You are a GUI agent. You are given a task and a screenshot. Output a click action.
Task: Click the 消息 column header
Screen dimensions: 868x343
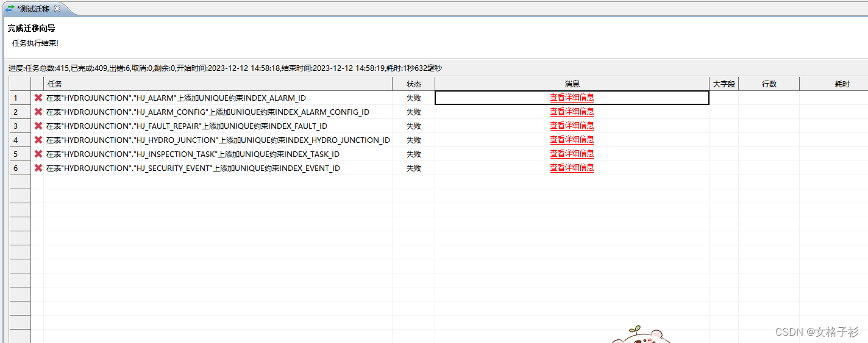pyautogui.click(x=572, y=84)
